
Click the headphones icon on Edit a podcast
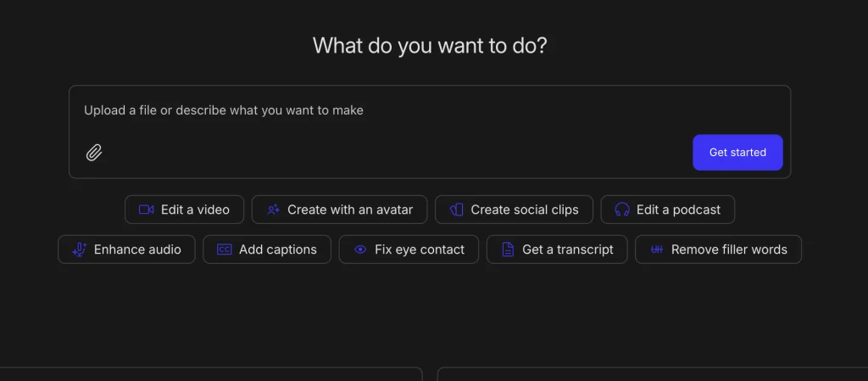click(622, 210)
